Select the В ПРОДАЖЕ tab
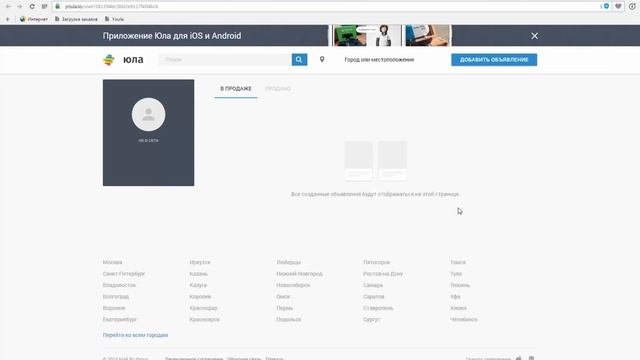This screenshot has height=360, width=640. click(236, 89)
